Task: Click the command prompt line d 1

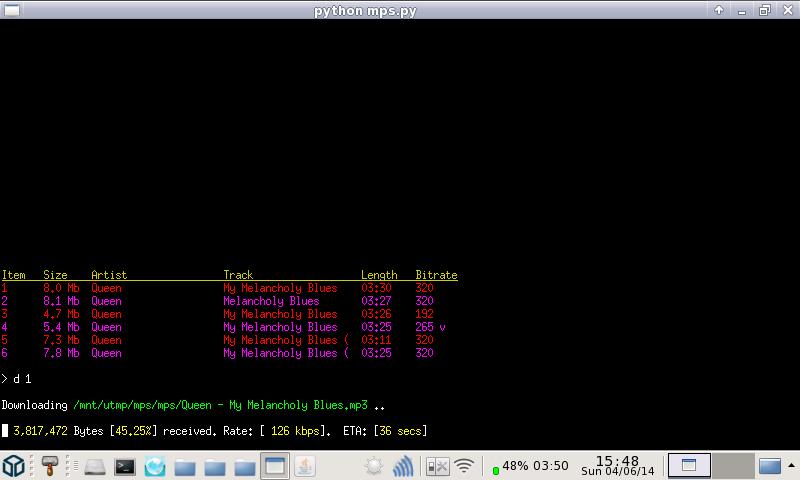Action: [16, 379]
